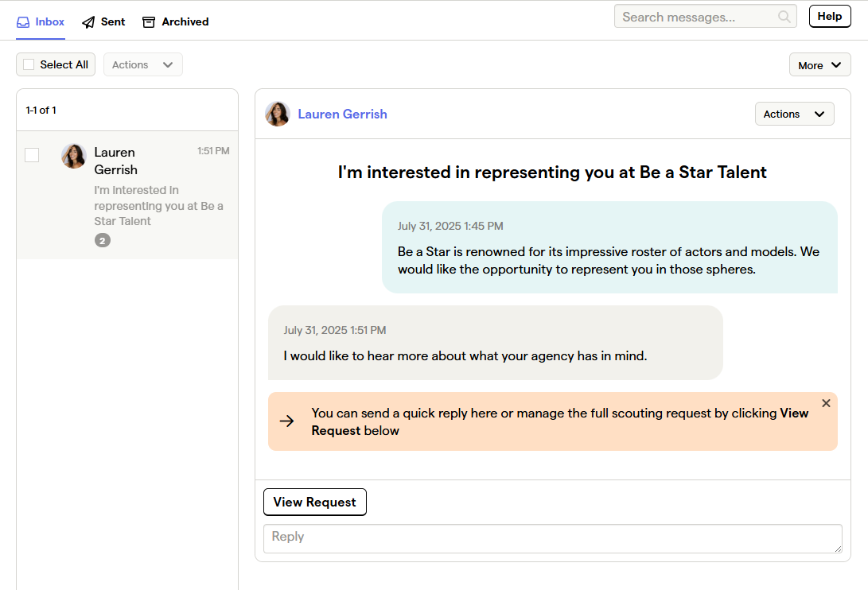Click into the Reply text box
The width and height of the screenshot is (868, 590).
click(552, 538)
